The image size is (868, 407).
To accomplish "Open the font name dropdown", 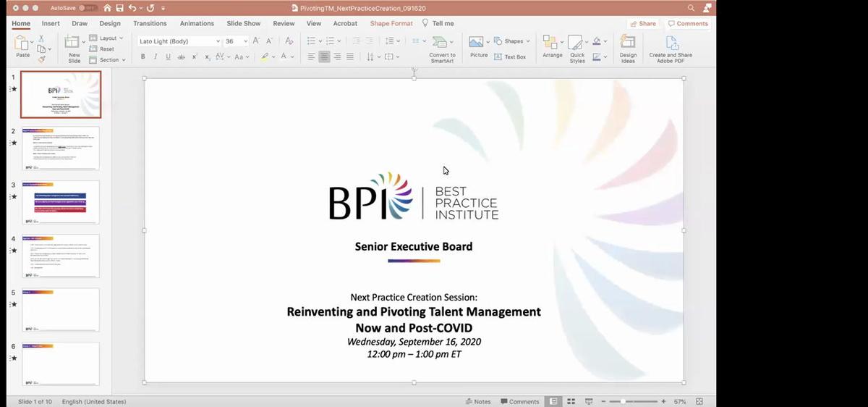I will pos(218,41).
